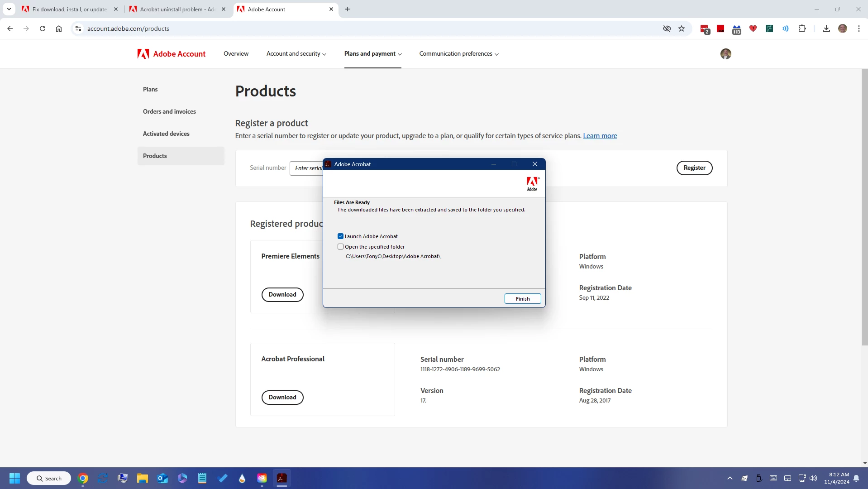
Task: Open the tab search dropdown
Action: (9, 9)
